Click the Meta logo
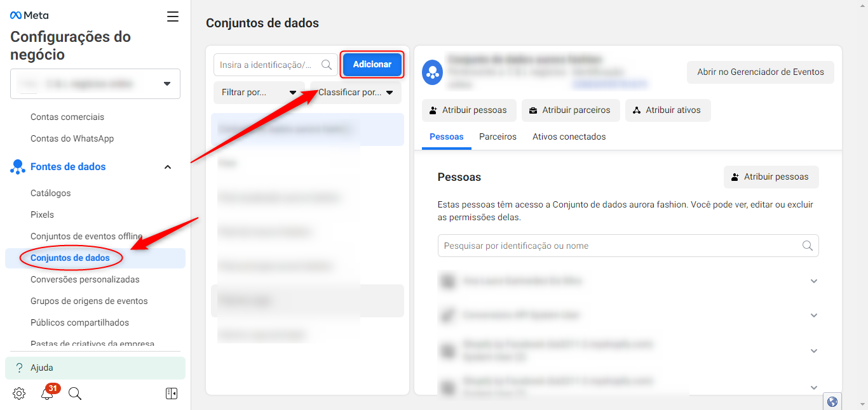 pyautogui.click(x=29, y=15)
